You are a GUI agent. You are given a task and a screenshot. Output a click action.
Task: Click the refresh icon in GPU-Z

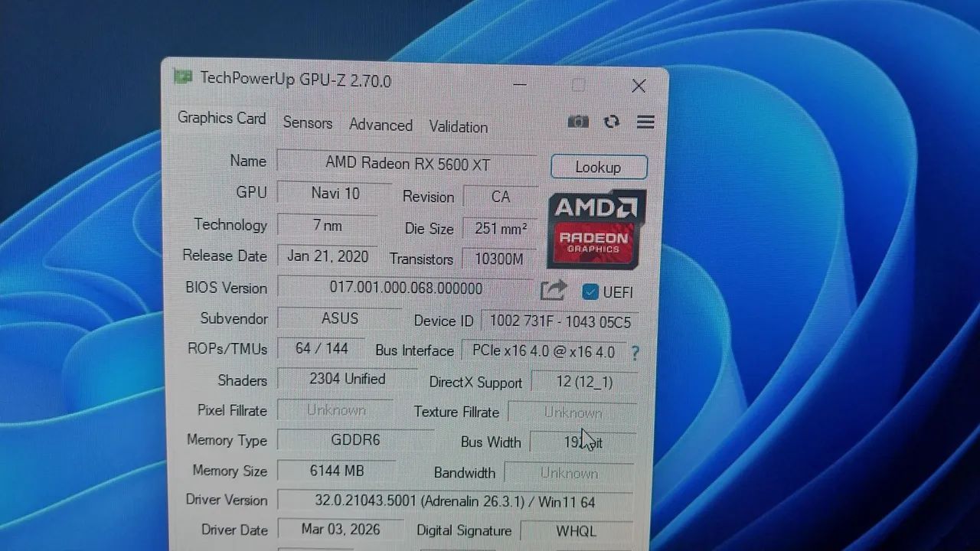pyautogui.click(x=611, y=122)
